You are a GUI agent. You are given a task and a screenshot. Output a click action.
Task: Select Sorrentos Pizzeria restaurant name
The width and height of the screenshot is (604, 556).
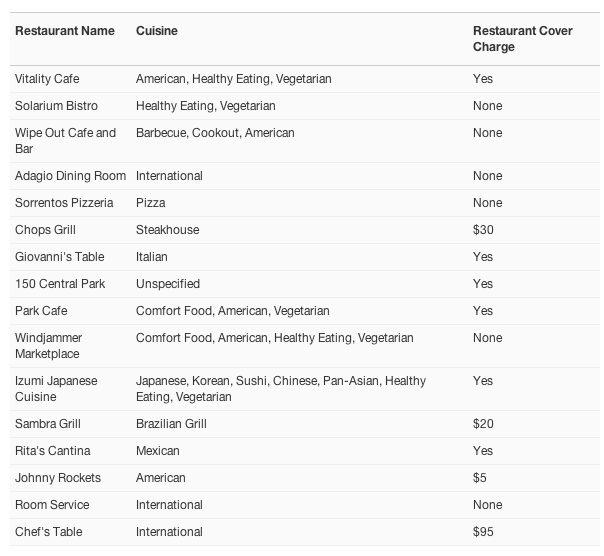point(64,203)
